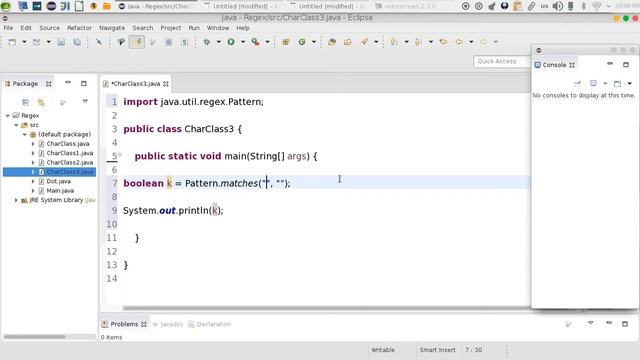The image size is (640, 360).
Task: Open dropdown next to Search flashlight icon
Action: click(x=376, y=42)
